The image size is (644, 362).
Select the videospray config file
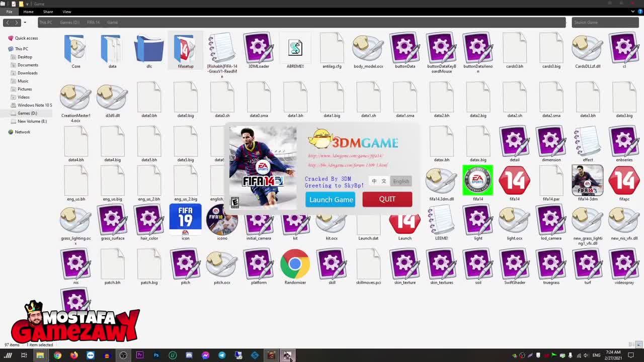624,267
